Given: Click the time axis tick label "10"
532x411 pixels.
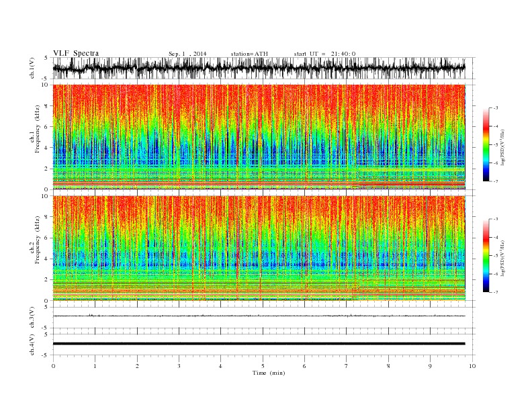Looking at the screenshot, I should pos(472,366).
